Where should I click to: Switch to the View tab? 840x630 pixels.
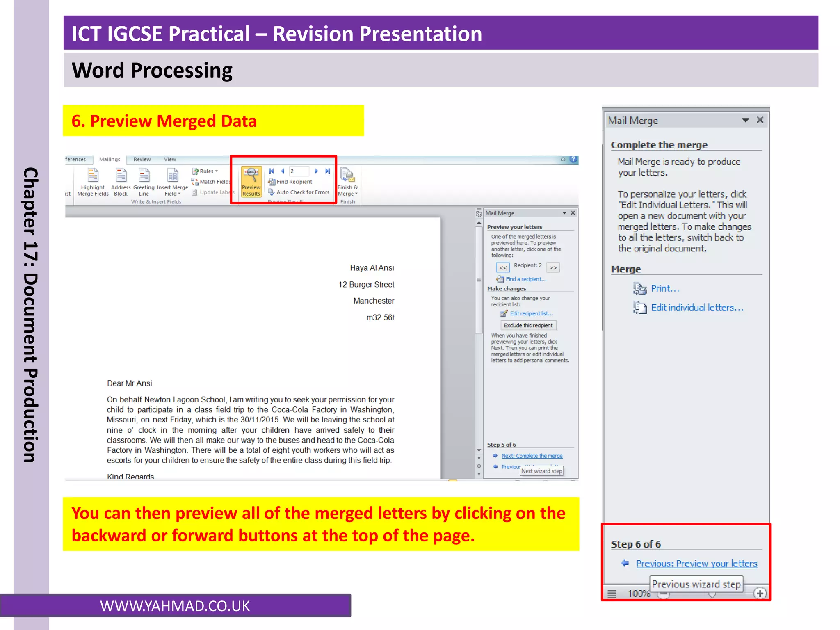(170, 160)
